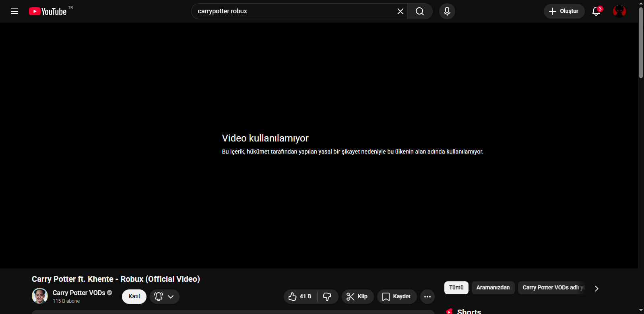Screen dimensions: 644x314
Task: Open Carry Potter VODs channel avatar
Action: [40, 296]
